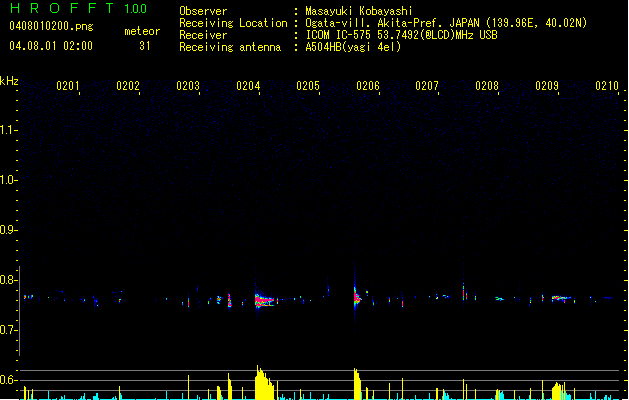Click the 0.6 kHz frequency label
Viewport: 629px width, 400px height.
(x=8, y=380)
